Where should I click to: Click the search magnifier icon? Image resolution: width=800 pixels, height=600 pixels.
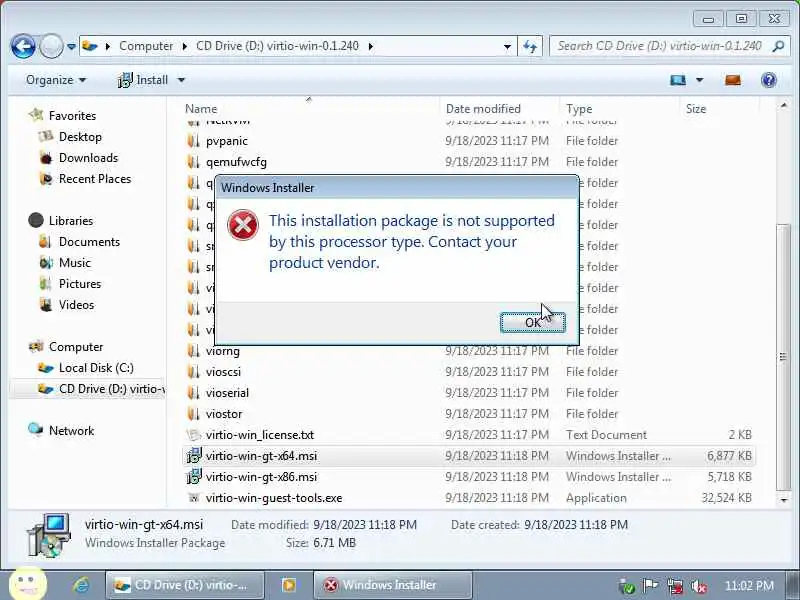(779, 46)
